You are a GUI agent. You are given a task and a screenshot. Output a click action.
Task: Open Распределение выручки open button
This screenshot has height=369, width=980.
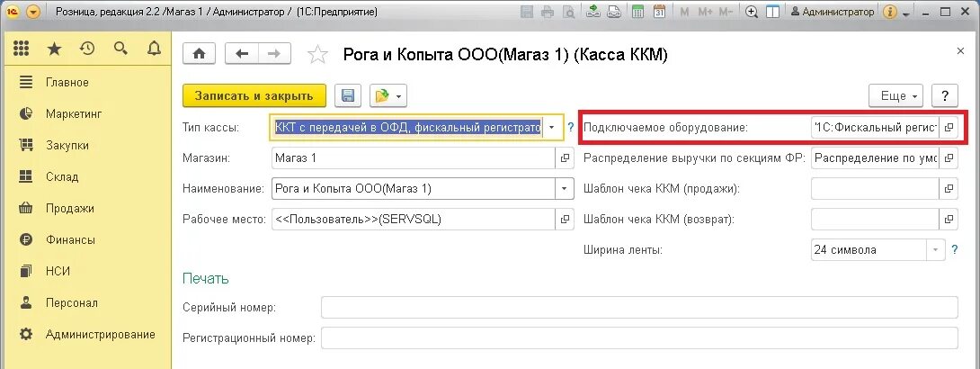click(949, 158)
